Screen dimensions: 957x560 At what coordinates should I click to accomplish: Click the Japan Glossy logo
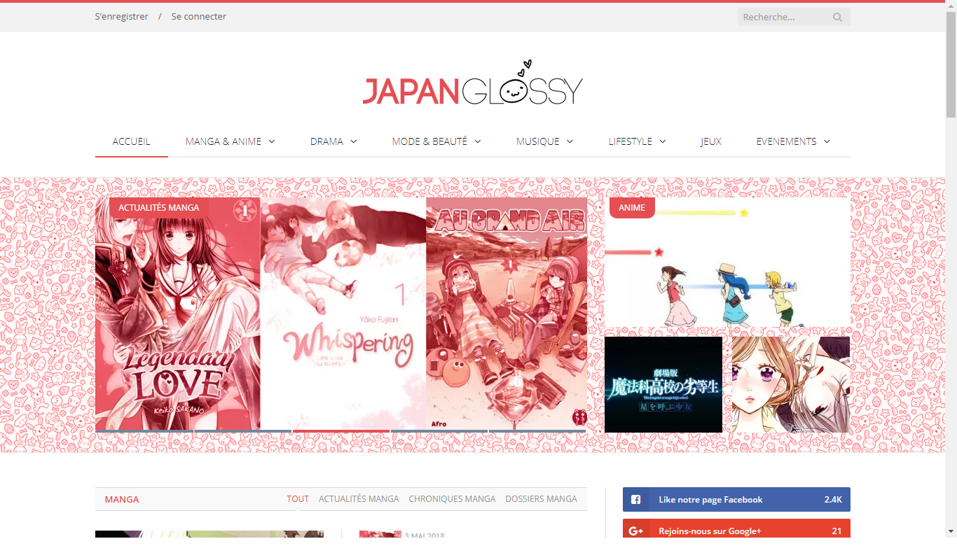pyautogui.click(x=472, y=84)
